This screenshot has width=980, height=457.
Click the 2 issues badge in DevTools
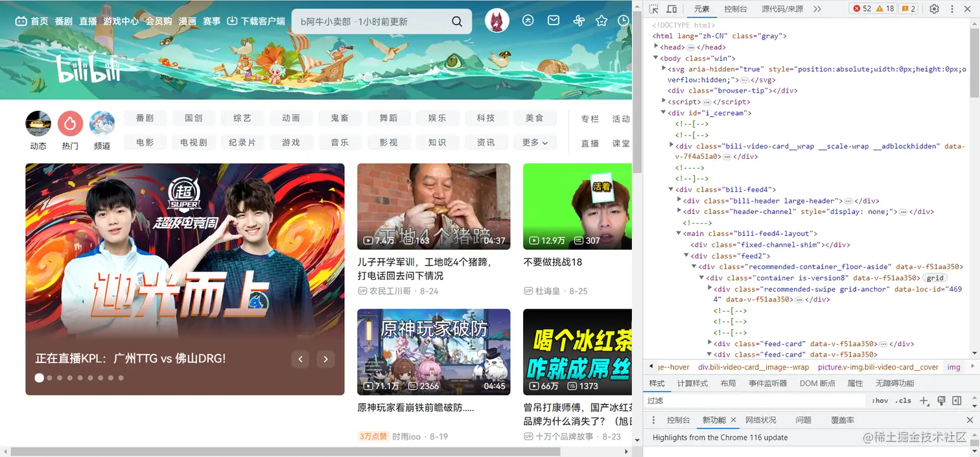(909, 9)
